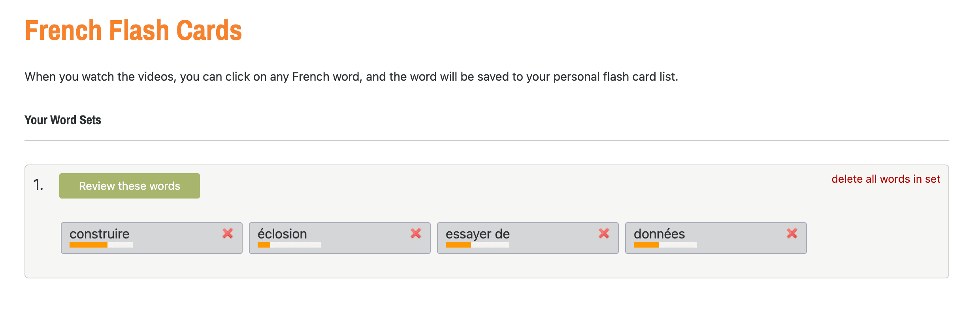Click the Your Word Sets heading
980x314 pixels.
(63, 120)
